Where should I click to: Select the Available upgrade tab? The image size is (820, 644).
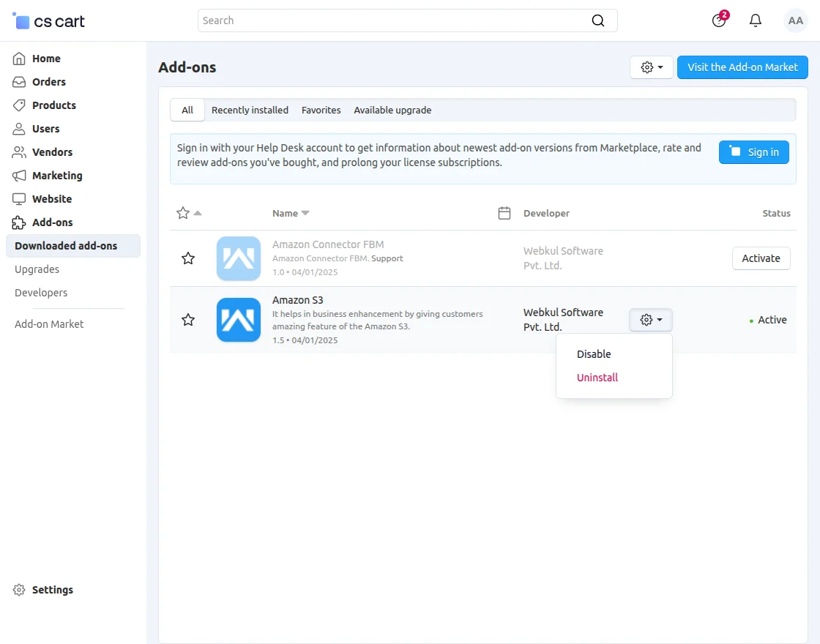(x=392, y=110)
